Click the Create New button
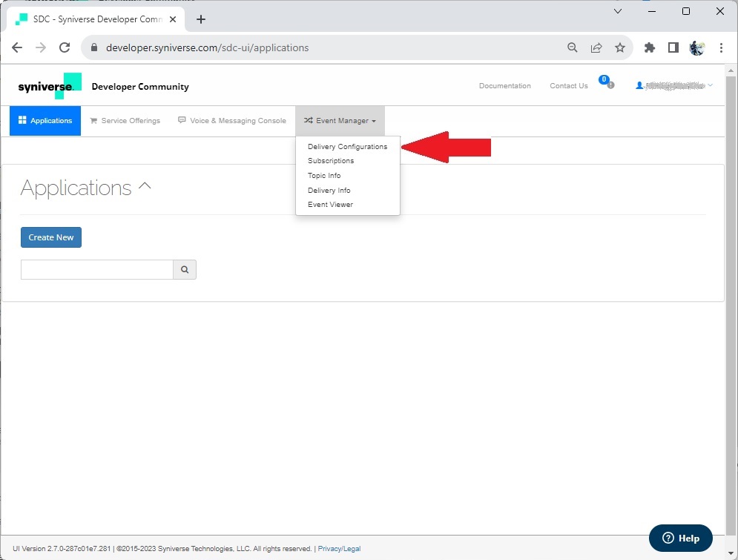 51,237
